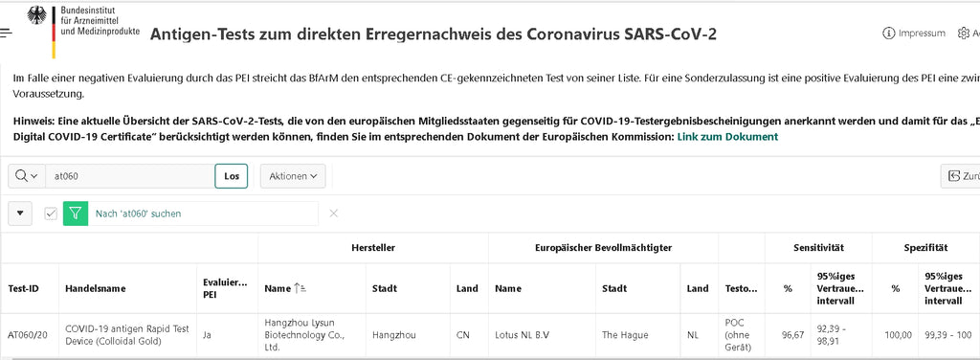Screen dimensions: 980x360
Task: Collapse the filter row with triangle button
Action: point(20,214)
